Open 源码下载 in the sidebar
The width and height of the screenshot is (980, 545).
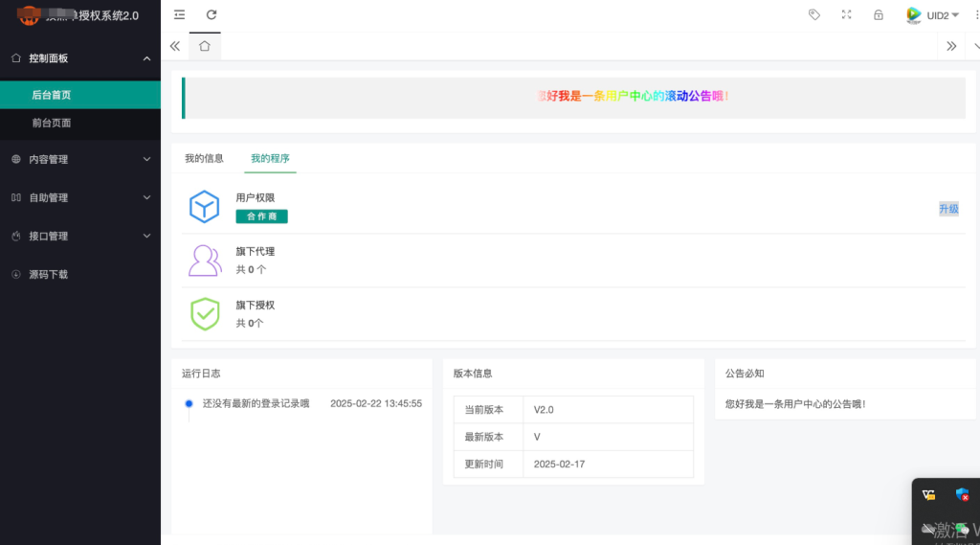[48, 274]
